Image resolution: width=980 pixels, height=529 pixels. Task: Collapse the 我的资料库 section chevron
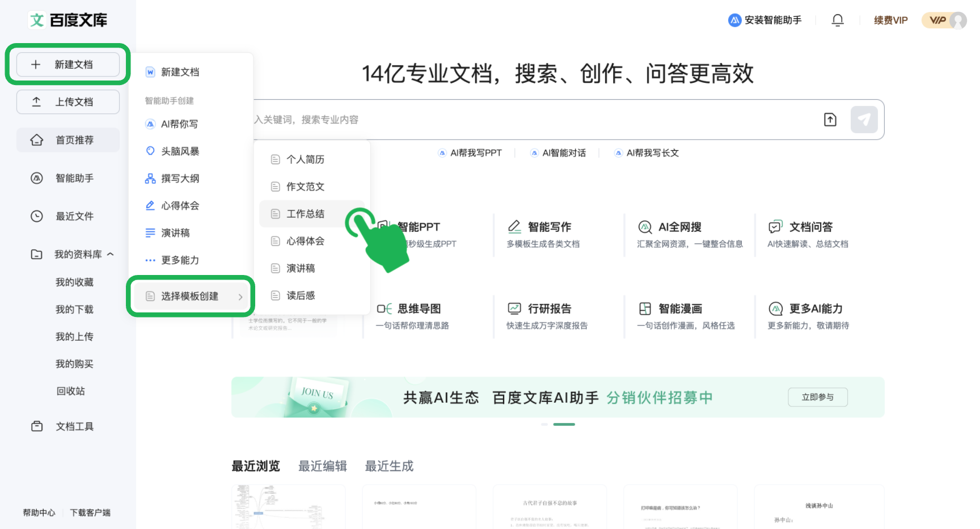coord(111,254)
